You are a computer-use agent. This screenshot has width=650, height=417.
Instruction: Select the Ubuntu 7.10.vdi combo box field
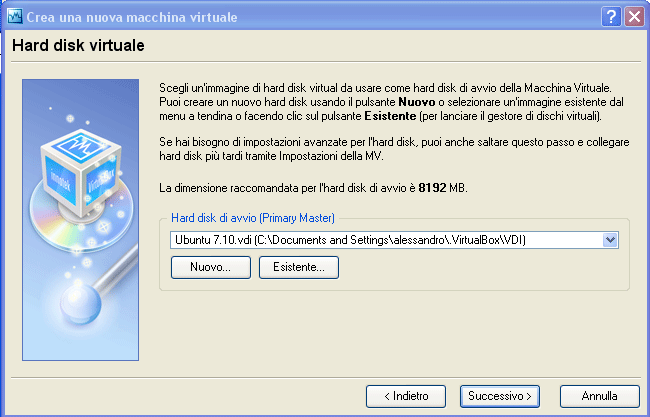pos(394,240)
